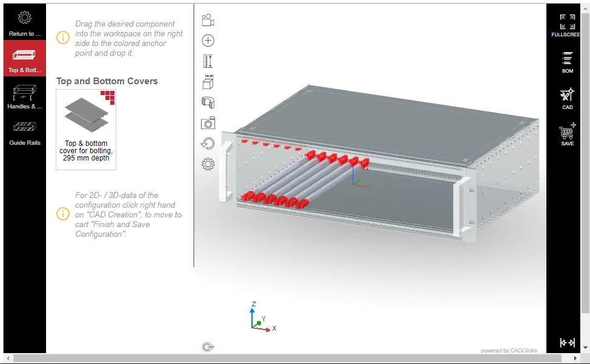Select the Top & Bottom covers tab
Screen dimensions: 590x364
point(25,59)
